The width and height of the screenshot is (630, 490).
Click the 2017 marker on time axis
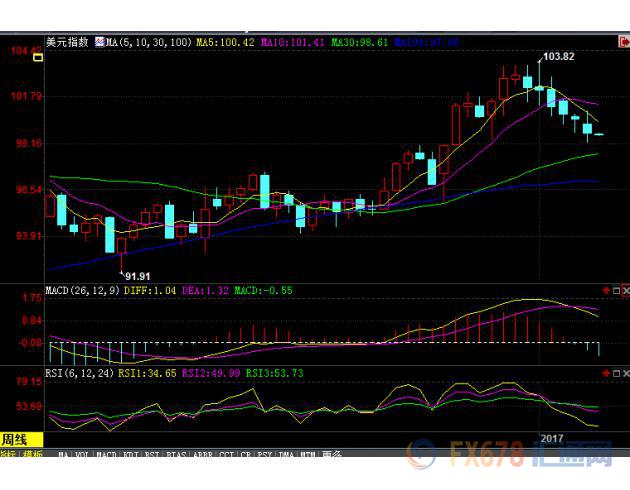552,439
